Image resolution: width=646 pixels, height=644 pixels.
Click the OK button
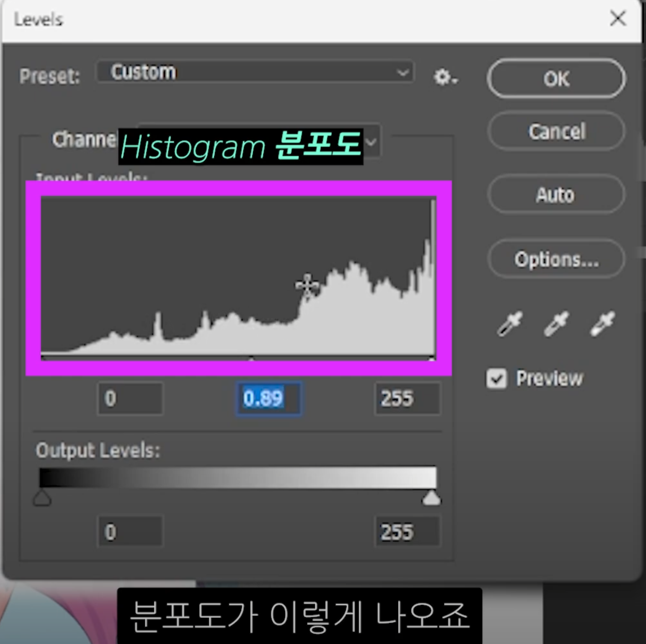click(556, 79)
